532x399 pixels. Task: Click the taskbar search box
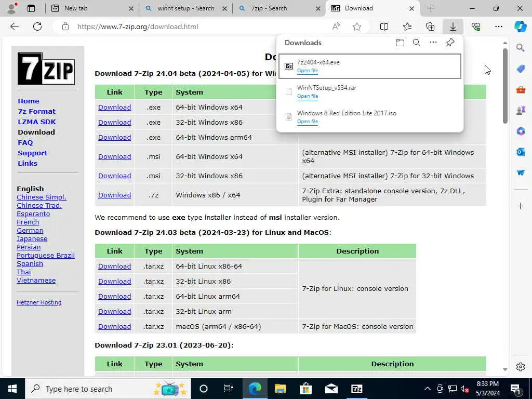pyautogui.click(x=108, y=389)
